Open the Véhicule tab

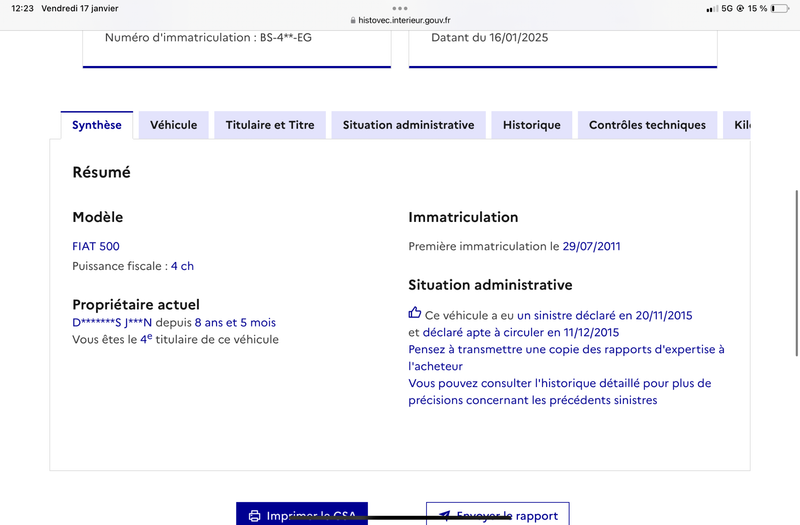(173, 125)
